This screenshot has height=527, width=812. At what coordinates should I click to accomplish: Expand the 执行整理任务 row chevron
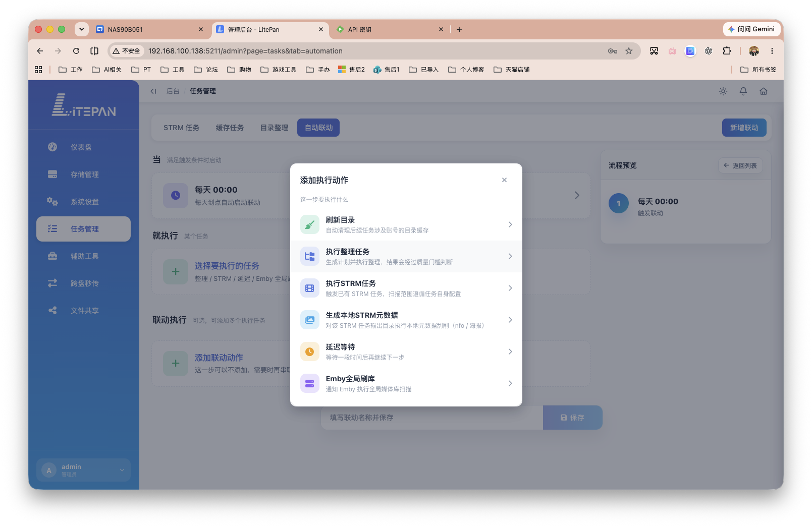[x=510, y=256]
